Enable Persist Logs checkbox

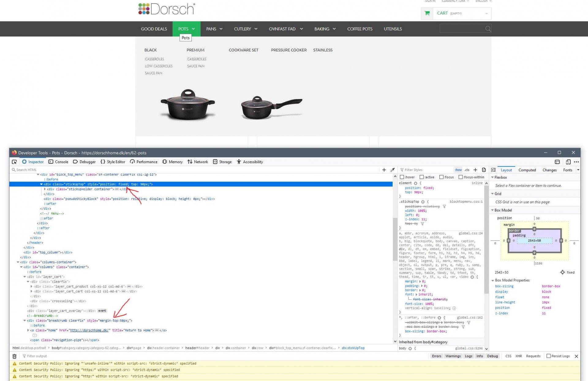[x=548, y=356]
